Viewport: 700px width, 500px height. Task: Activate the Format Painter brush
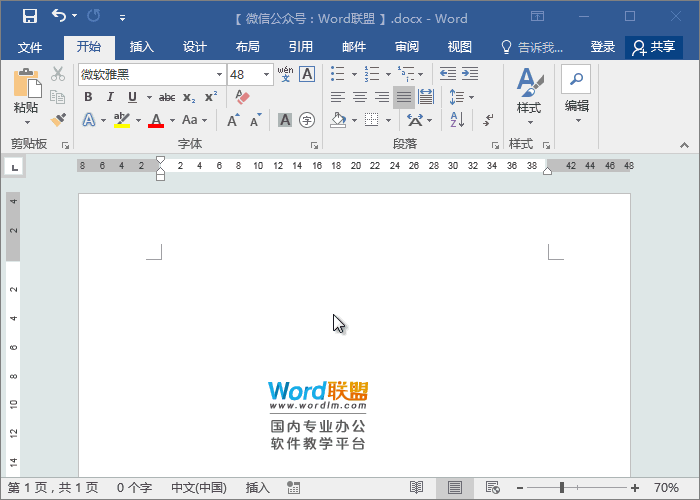(58, 120)
